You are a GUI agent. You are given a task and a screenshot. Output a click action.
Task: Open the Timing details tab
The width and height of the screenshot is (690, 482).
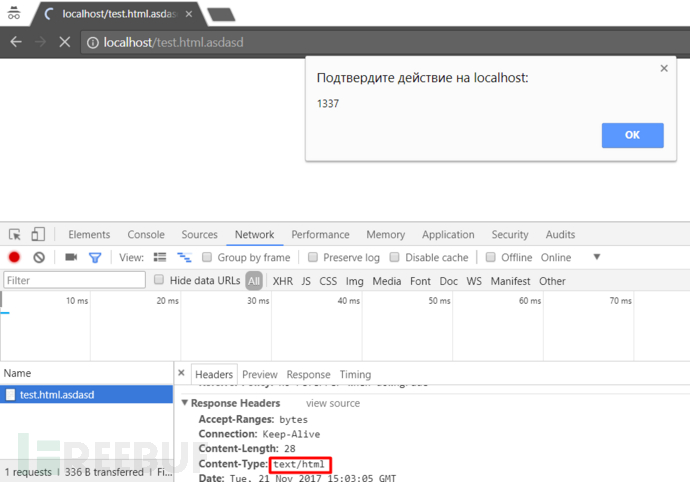tap(355, 375)
